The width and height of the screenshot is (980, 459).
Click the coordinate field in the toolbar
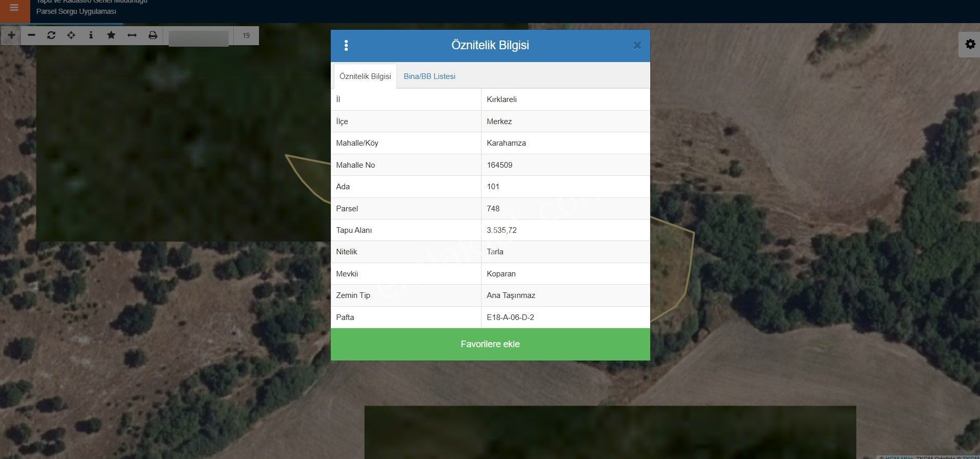tap(198, 37)
